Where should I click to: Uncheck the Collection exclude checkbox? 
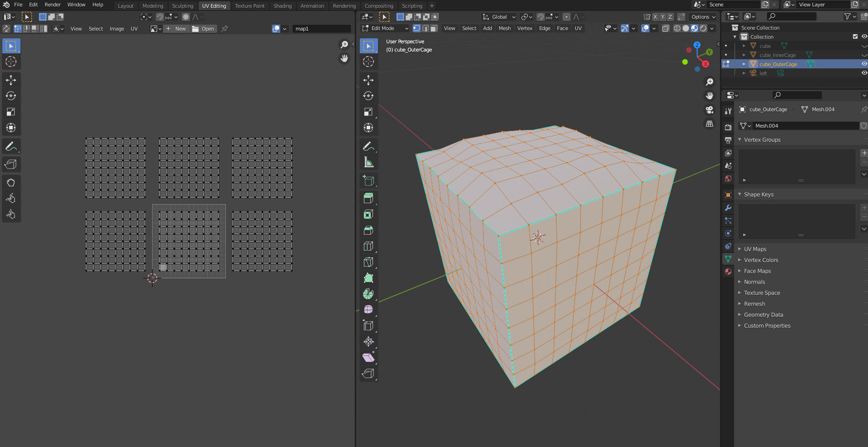tap(855, 37)
